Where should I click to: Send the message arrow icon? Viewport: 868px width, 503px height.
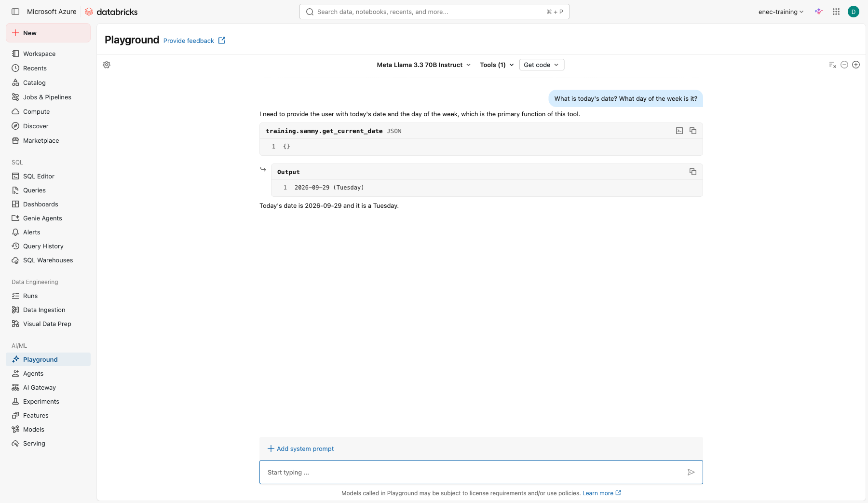[691, 472]
